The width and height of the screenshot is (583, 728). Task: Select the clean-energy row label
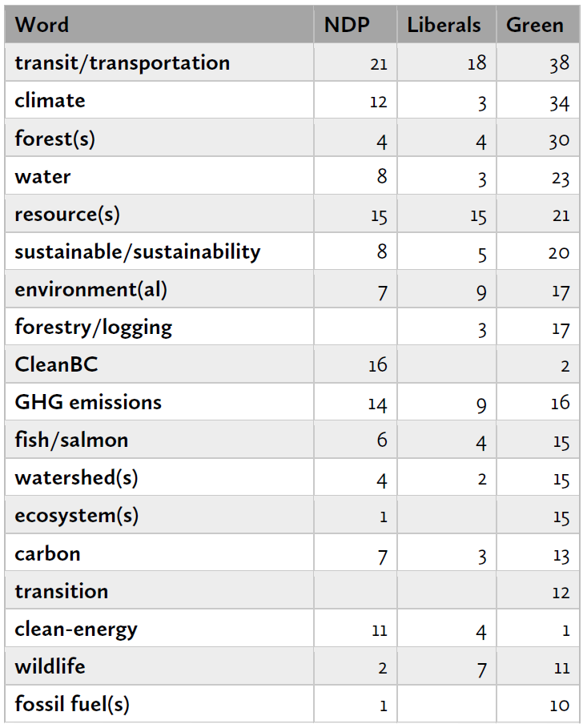point(76,629)
